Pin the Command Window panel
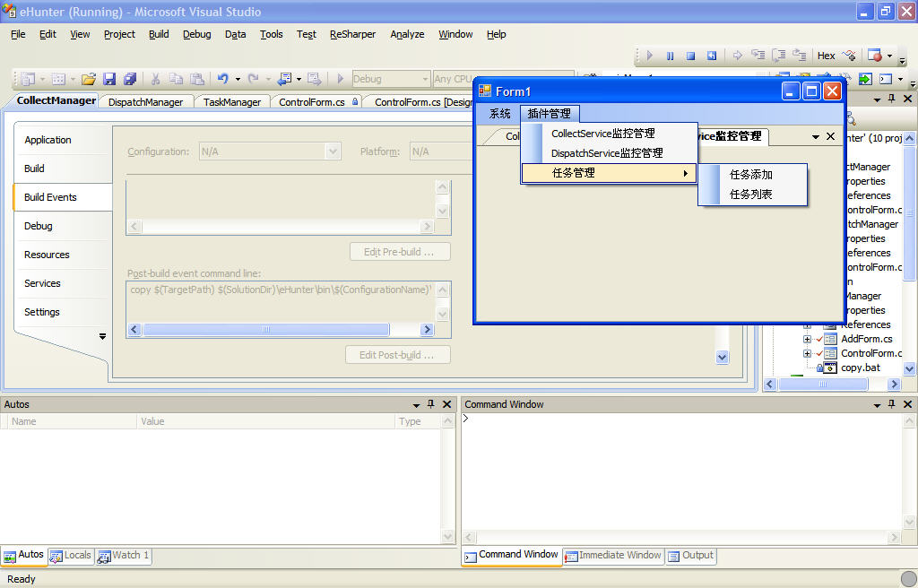The width and height of the screenshot is (918, 588). 892,404
